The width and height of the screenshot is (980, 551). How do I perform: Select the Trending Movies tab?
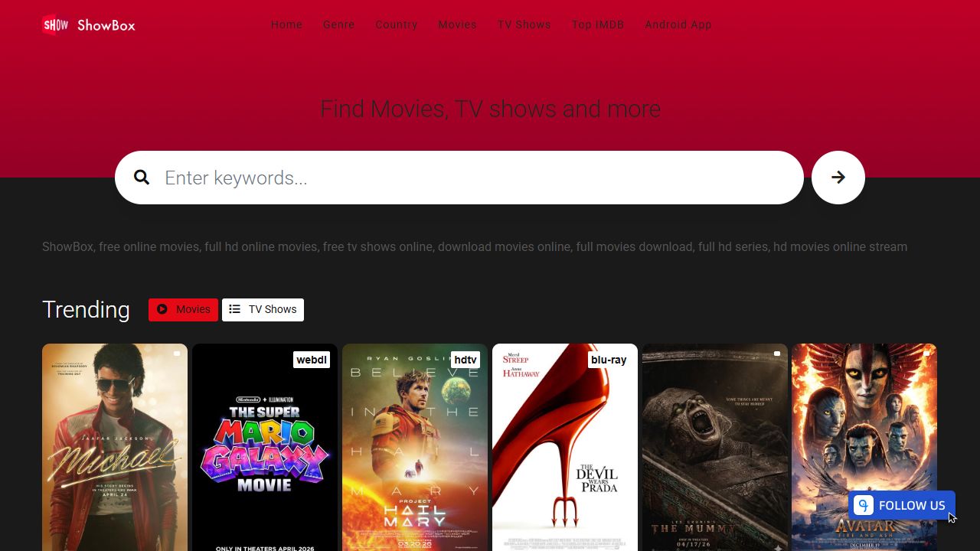pyautogui.click(x=183, y=309)
